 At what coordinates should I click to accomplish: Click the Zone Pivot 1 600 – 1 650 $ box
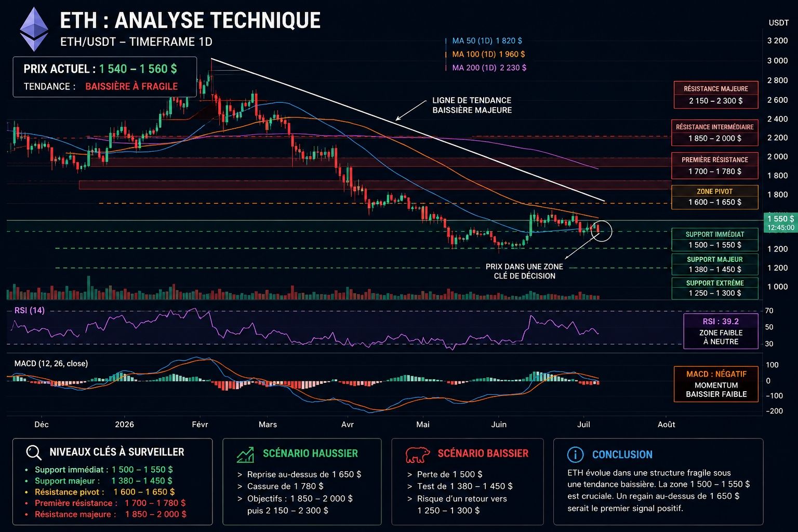[x=715, y=197]
